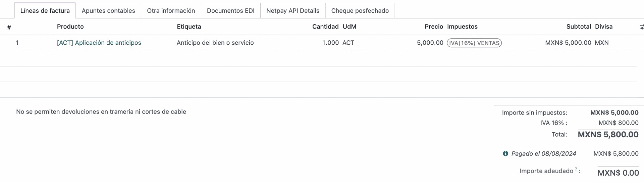644x183 pixels.
Task: Click the Etiqueta column header
Action: pyautogui.click(x=189, y=27)
